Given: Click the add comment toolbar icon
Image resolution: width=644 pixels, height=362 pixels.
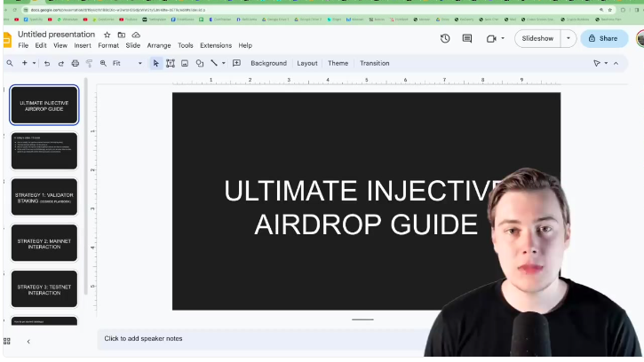Looking at the screenshot, I should click(236, 63).
